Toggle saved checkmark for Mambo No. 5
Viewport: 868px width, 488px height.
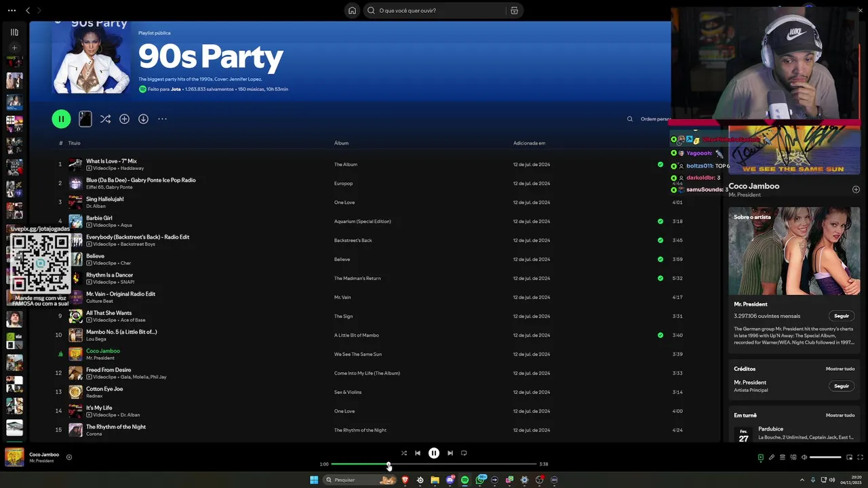click(660, 335)
